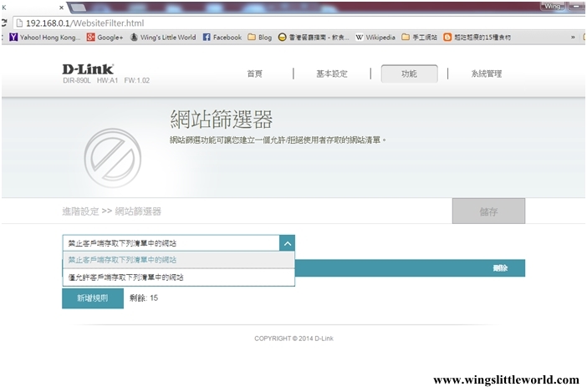587x392 pixels.
Task: Open Wing's Little World bookmark
Action: [x=162, y=38]
